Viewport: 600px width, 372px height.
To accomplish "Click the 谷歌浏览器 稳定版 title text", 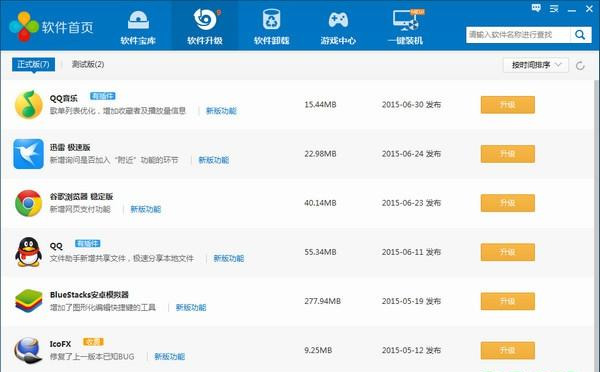I will 82,197.
